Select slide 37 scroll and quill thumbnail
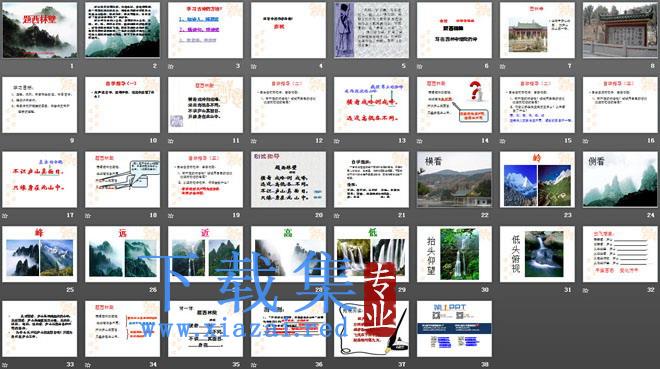The width and height of the screenshot is (660, 369). click(371, 329)
